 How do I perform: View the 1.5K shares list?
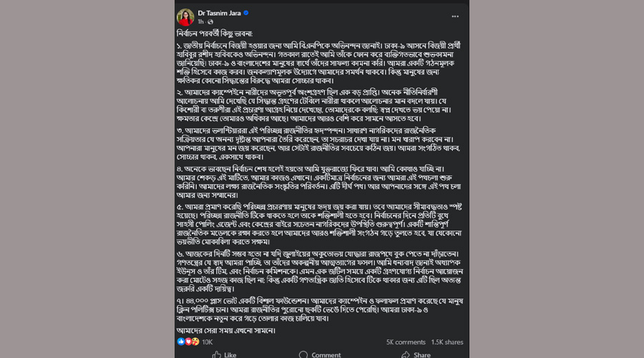(x=447, y=342)
